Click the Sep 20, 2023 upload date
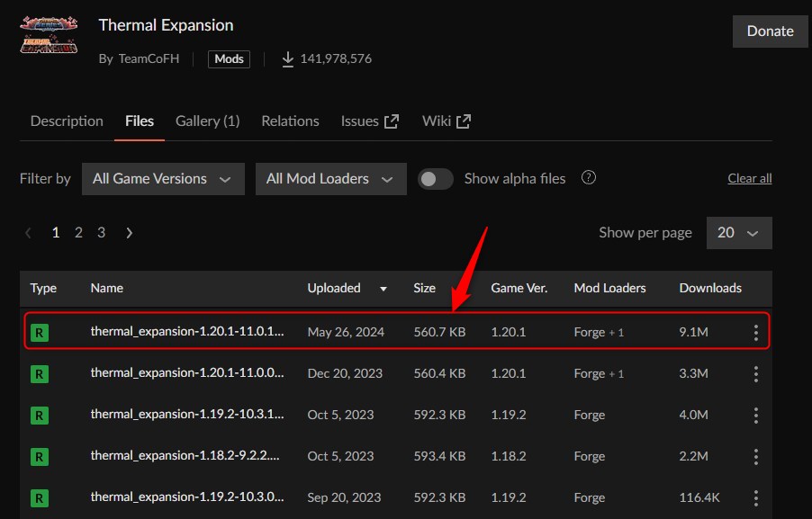 pos(344,497)
